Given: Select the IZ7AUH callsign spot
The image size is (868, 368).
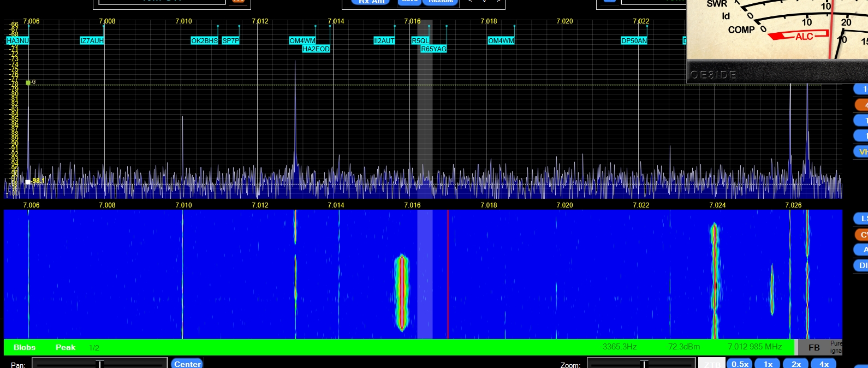Looking at the screenshot, I should [92, 41].
